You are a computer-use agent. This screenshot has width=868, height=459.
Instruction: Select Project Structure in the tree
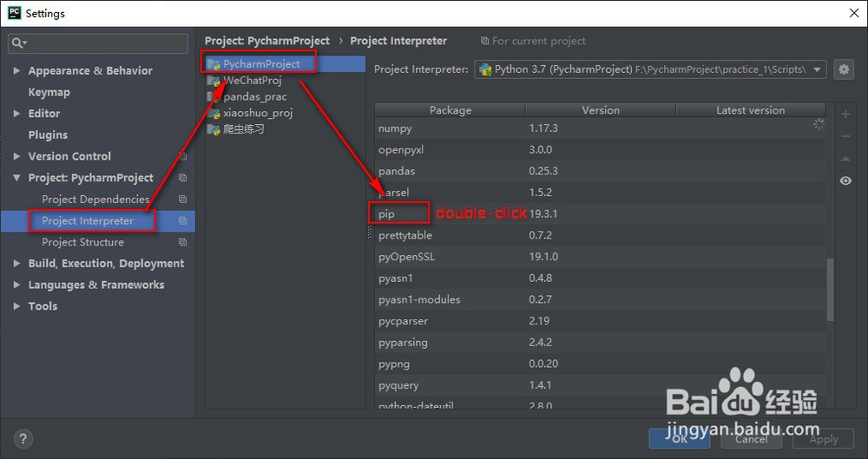83,242
